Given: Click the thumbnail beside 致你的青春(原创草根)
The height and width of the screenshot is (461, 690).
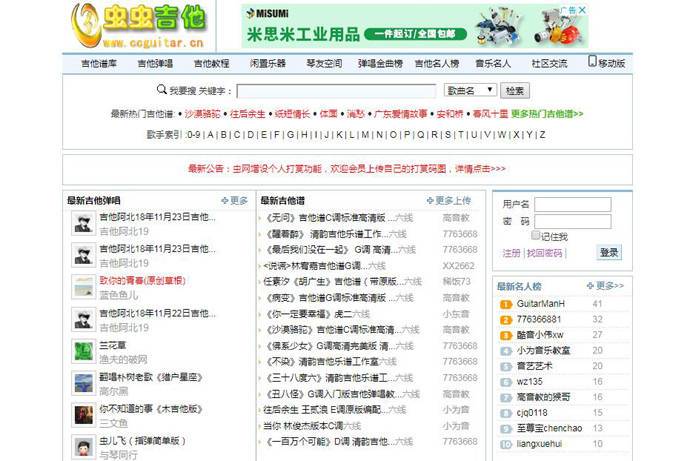Looking at the screenshot, I should click(83, 288).
